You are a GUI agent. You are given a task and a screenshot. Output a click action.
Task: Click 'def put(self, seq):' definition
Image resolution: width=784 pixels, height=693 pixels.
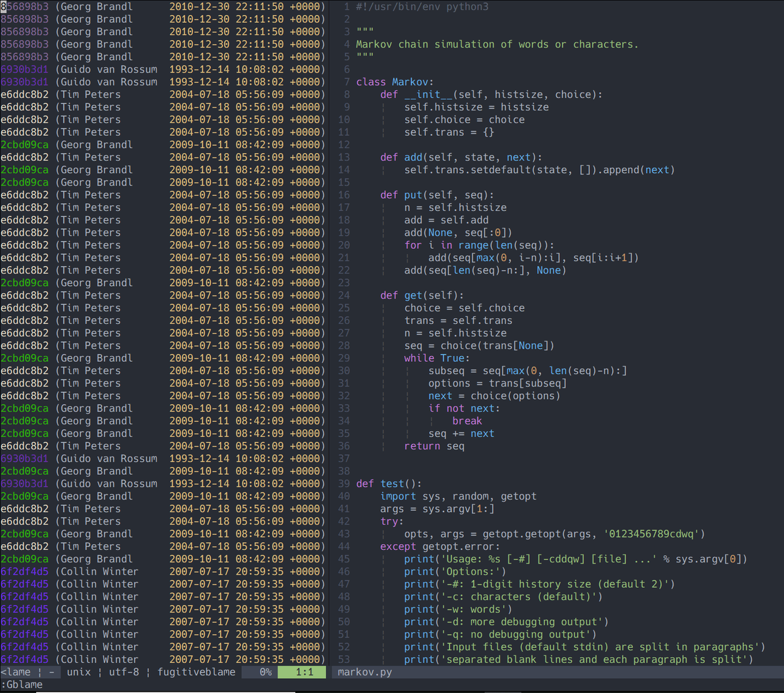click(x=437, y=195)
